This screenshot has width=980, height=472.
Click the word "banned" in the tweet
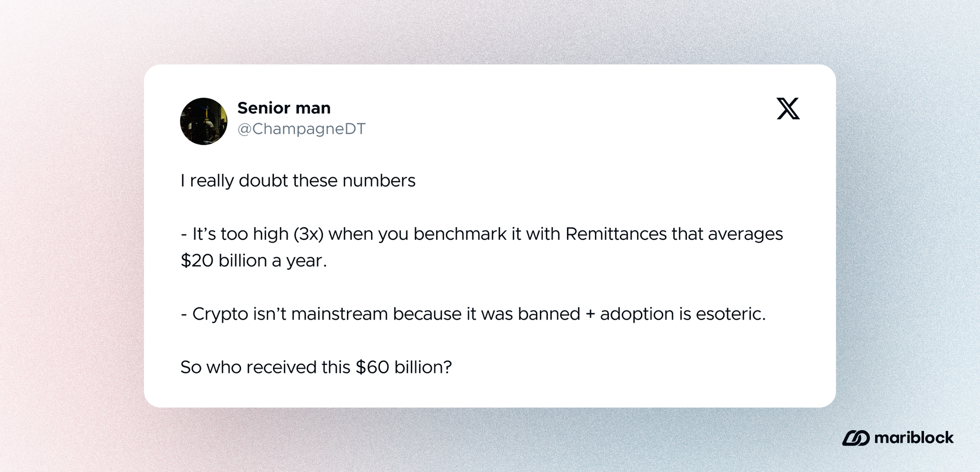[x=549, y=314]
